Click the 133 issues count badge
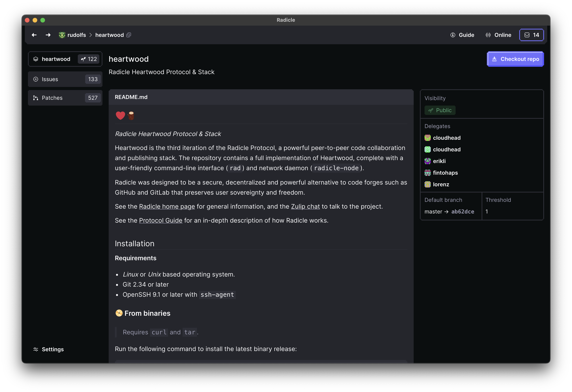This screenshot has width=572, height=392. (93, 79)
